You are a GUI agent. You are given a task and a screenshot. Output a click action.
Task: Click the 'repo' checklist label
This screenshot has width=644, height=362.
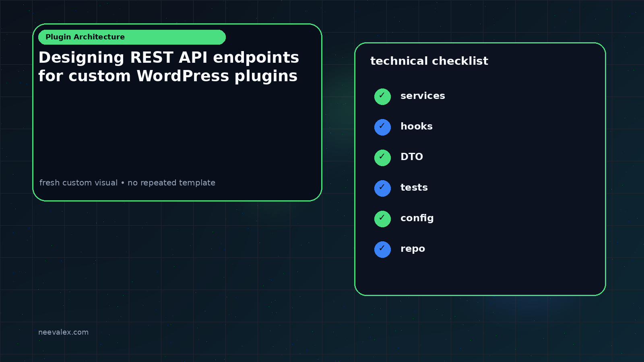413,249
